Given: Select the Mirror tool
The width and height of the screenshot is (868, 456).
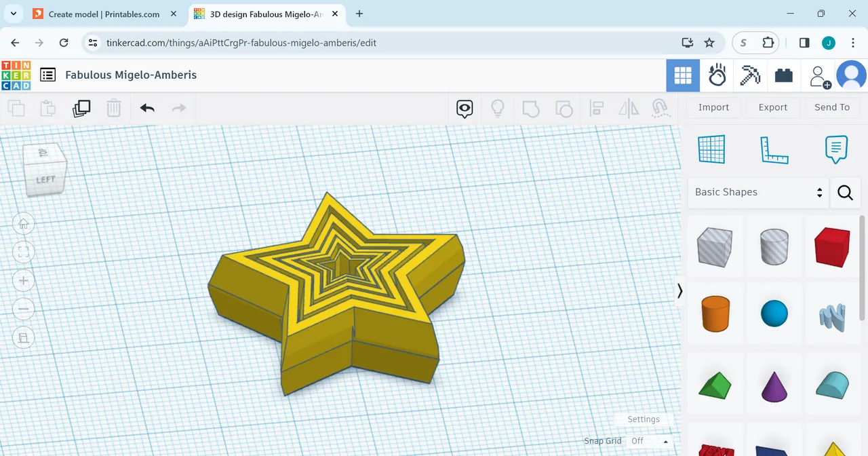Looking at the screenshot, I should tap(628, 108).
